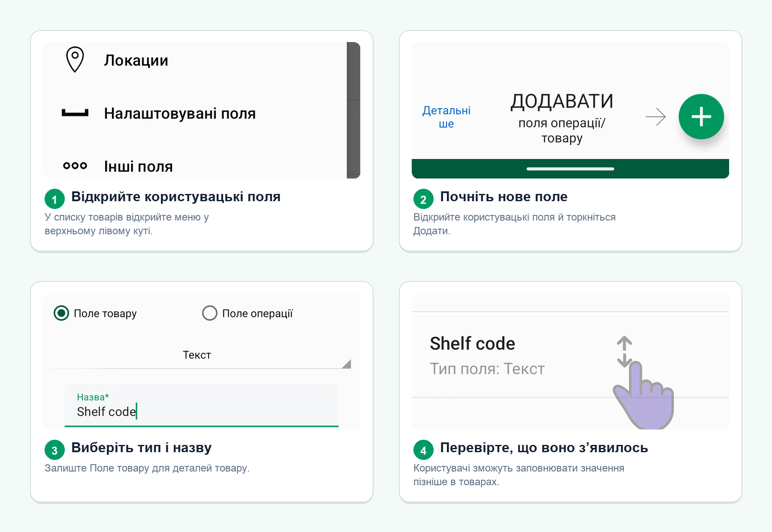The width and height of the screenshot is (772, 532).
Task: Click the three-circles Інші поля icon
Action: [x=75, y=166]
